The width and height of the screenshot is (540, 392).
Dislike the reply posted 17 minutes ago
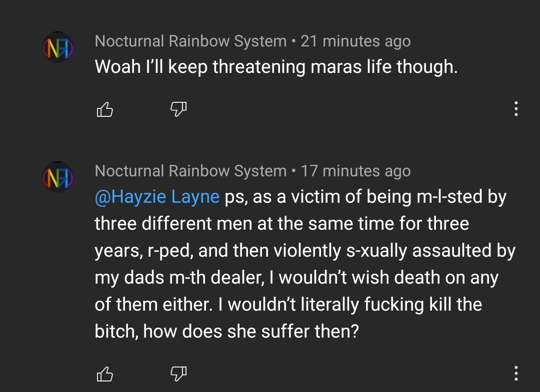(178, 374)
